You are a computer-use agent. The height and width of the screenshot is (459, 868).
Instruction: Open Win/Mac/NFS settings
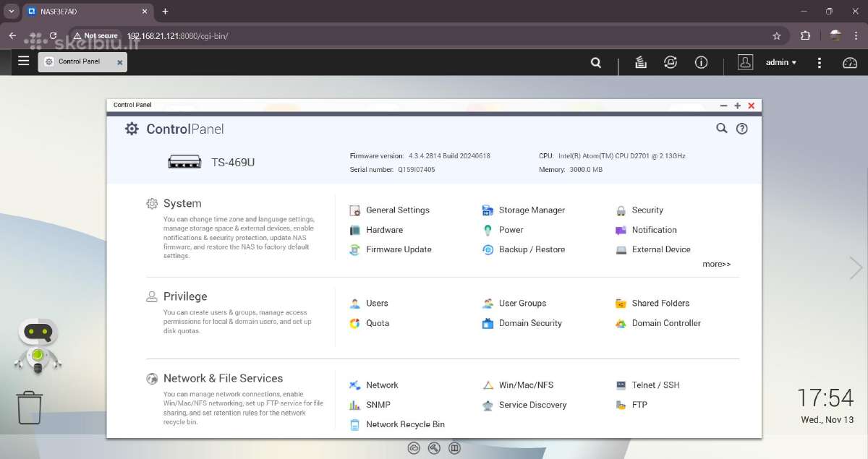pos(518,385)
